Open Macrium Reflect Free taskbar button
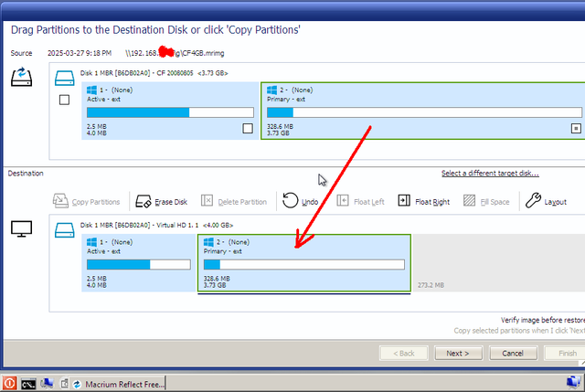This screenshot has width=585, height=392. click(x=118, y=384)
